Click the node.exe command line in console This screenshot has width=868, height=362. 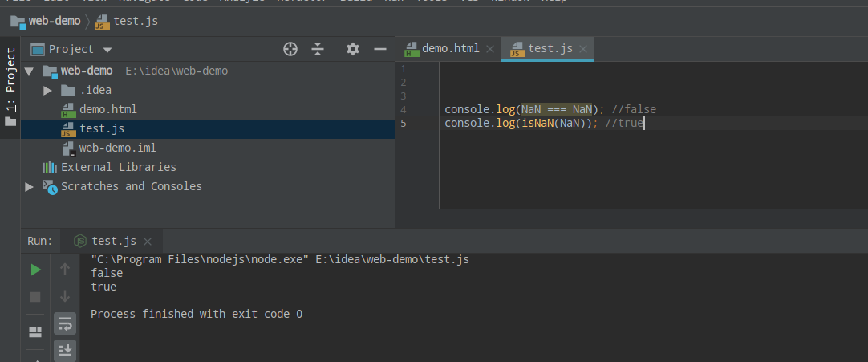(x=280, y=259)
